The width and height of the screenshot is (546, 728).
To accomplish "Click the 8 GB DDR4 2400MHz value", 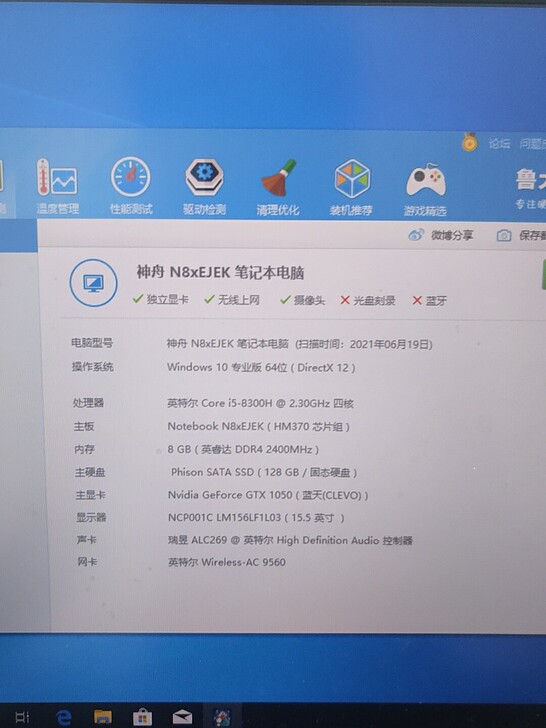I will tap(243, 449).
